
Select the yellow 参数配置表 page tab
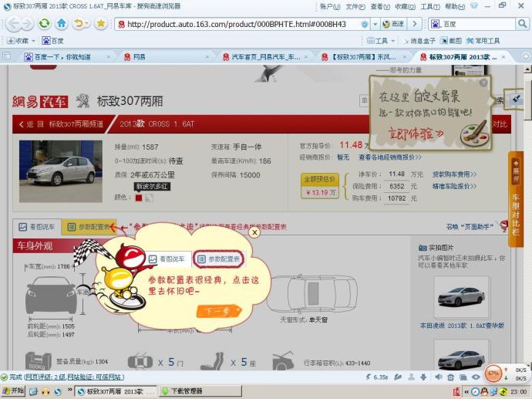click(89, 227)
